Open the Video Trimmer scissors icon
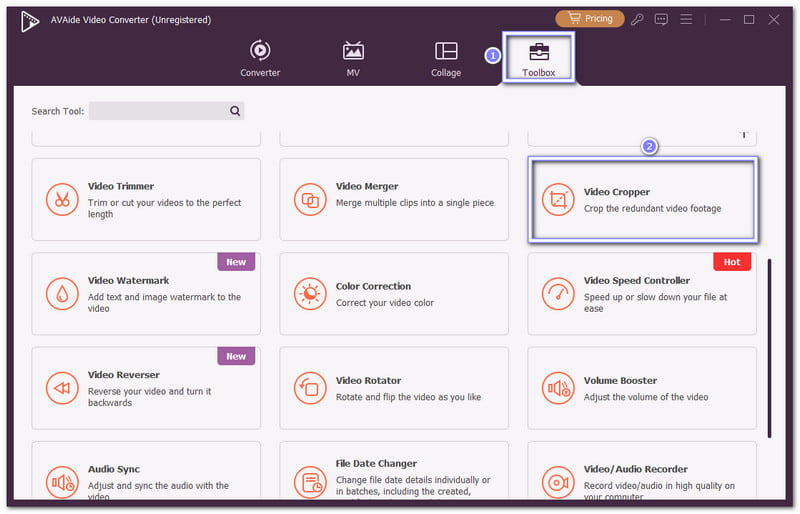800x514 pixels. click(x=62, y=200)
